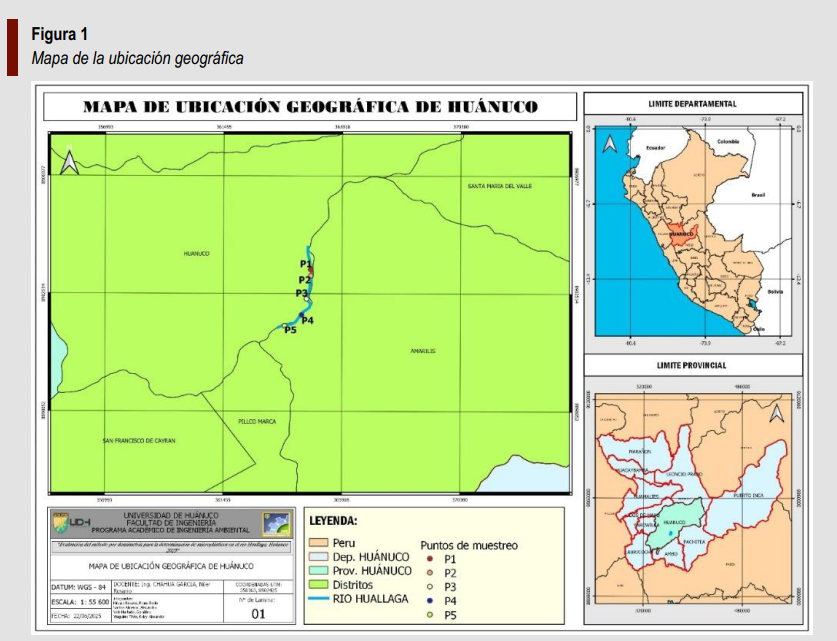Click the AMARILIS district label
This screenshot has width=837, height=641.
[422, 351]
